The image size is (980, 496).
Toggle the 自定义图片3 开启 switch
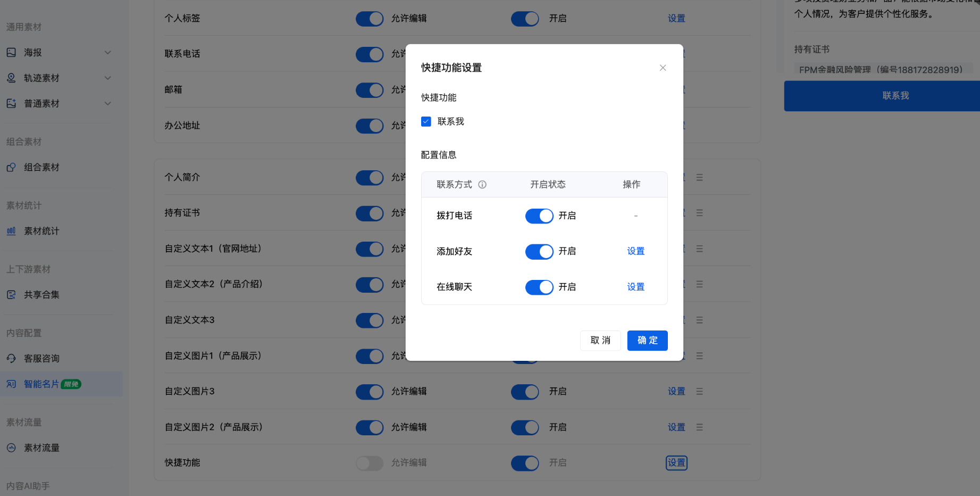[525, 392]
